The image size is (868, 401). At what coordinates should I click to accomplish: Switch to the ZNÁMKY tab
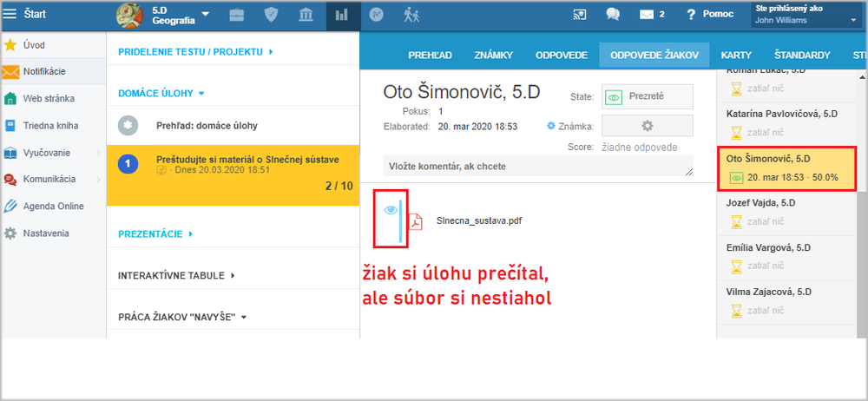coord(493,56)
